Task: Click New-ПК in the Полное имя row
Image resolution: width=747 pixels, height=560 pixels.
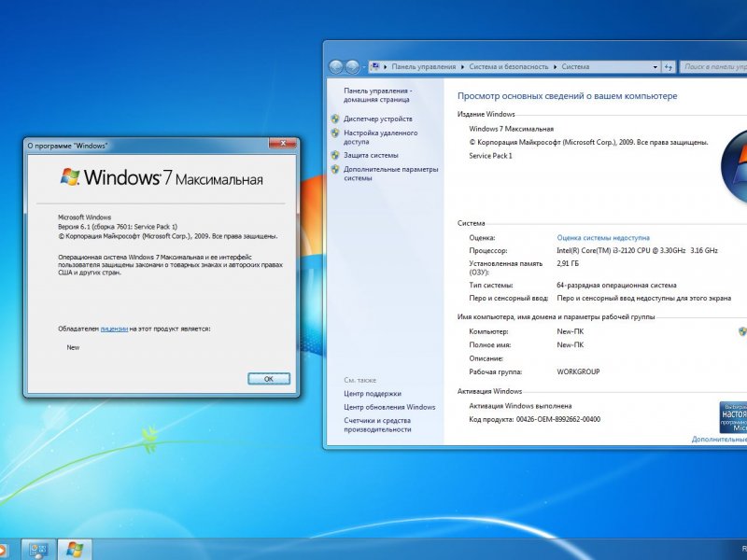Action: click(570, 344)
